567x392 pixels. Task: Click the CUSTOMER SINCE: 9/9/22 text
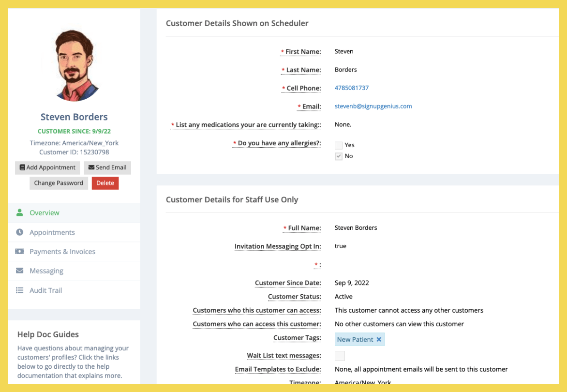coord(74,131)
